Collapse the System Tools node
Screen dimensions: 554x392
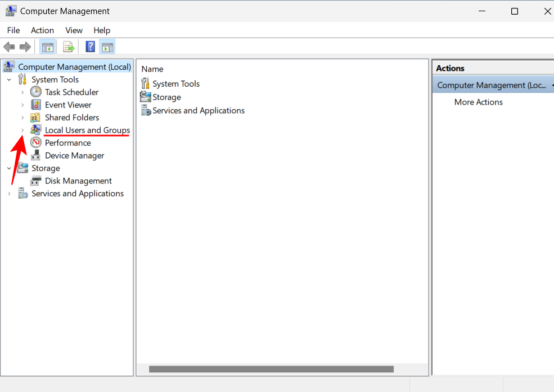tap(9, 79)
